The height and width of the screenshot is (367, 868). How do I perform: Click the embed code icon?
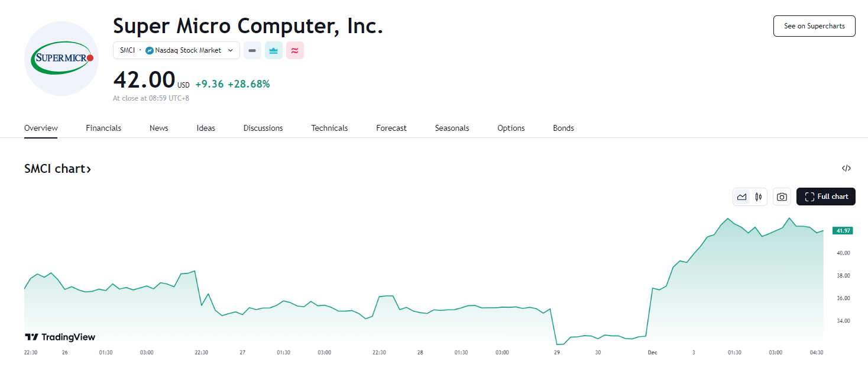[x=846, y=169]
